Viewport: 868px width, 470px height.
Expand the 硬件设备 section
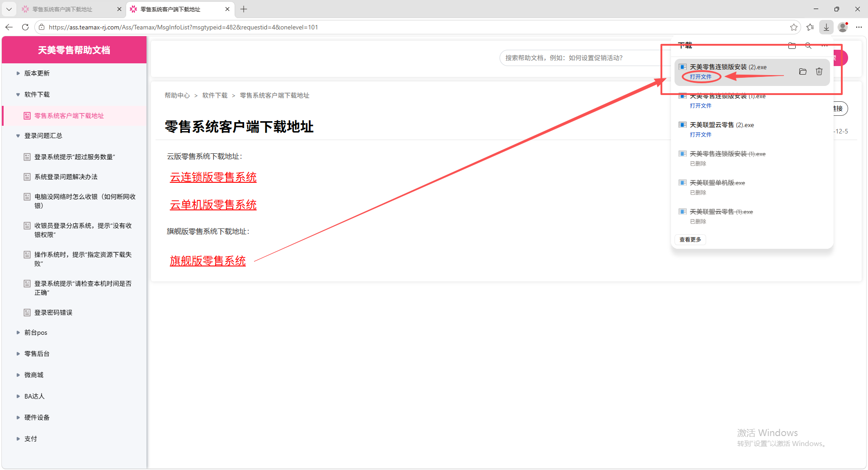[37, 418]
